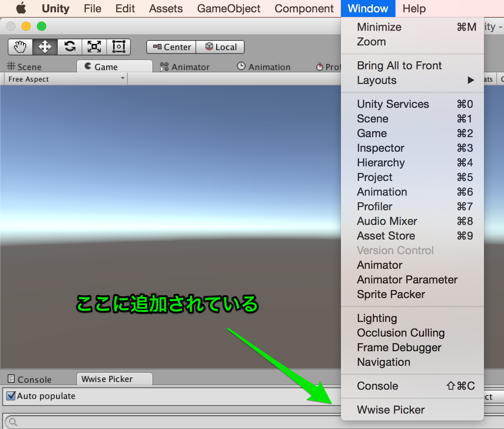Click the search magnifier icon in Wwise Picker
The image size is (504, 429).
(x=13, y=422)
